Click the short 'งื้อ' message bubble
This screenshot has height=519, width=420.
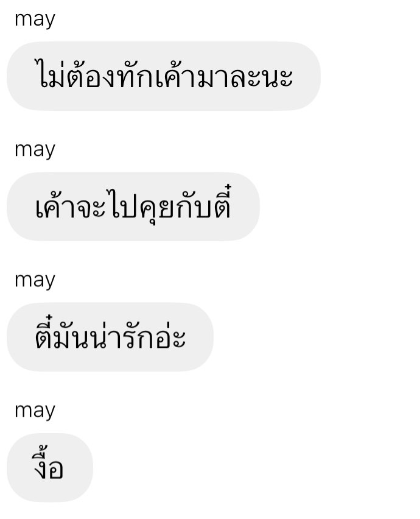pos(50,467)
